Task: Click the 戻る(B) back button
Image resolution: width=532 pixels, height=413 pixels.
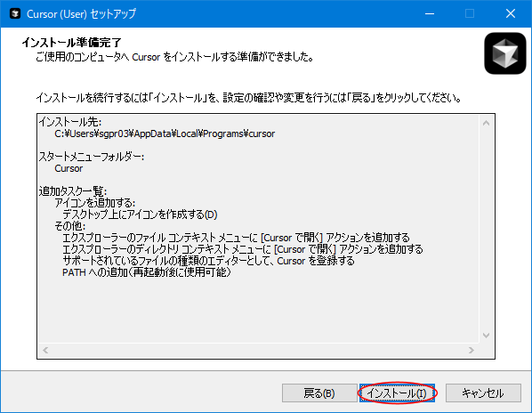Action: click(319, 393)
